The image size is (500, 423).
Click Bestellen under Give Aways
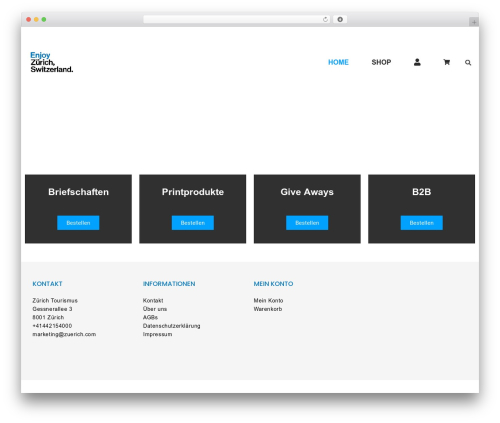(307, 223)
